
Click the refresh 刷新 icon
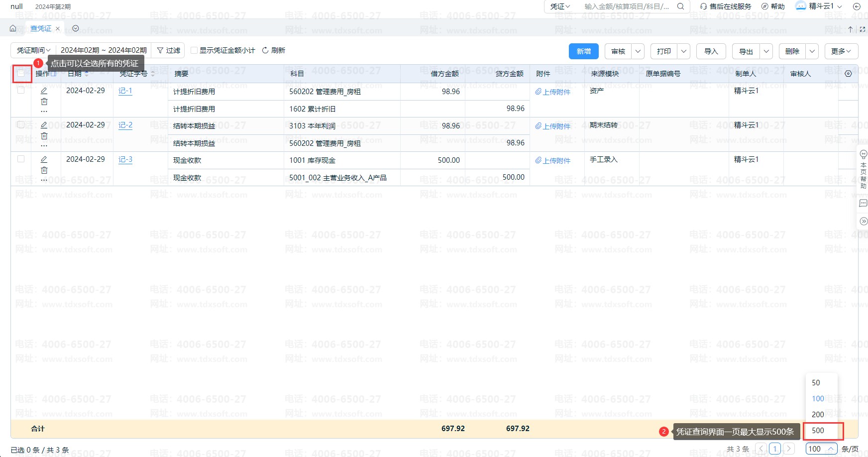[265, 50]
